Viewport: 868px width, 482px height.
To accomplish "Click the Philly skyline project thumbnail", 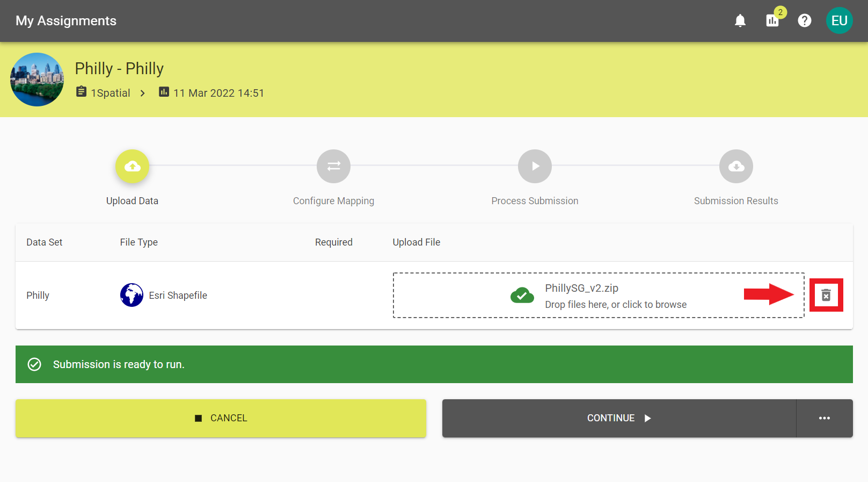I will (37, 80).
